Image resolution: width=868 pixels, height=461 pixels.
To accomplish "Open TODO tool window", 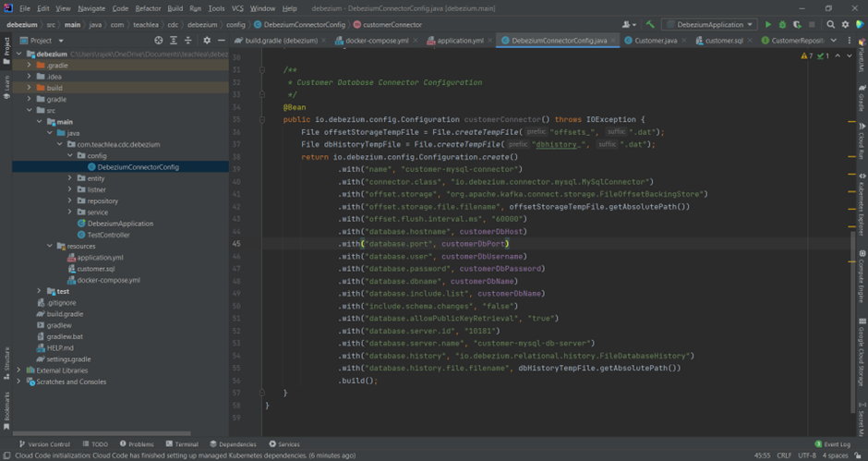I will click(95, 443).
